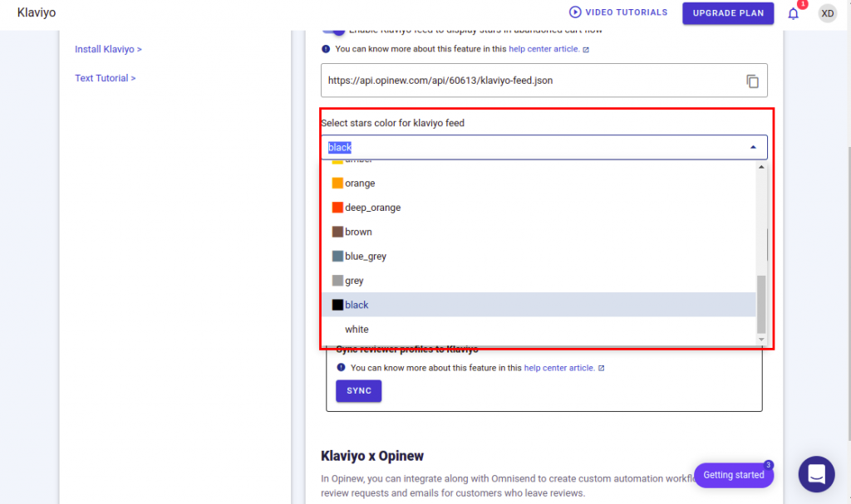Click the 'Select stars color for klaviyo feed' label
851x504 pixels.
(x=392, y=123)
